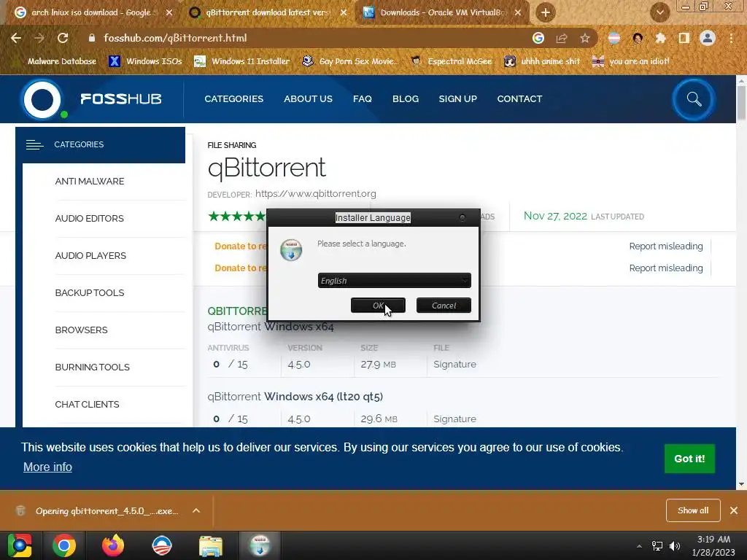Open qBittorrent Windows x64 download link
The width and height of the screenshot is (747, 560).
coord(271,327)
